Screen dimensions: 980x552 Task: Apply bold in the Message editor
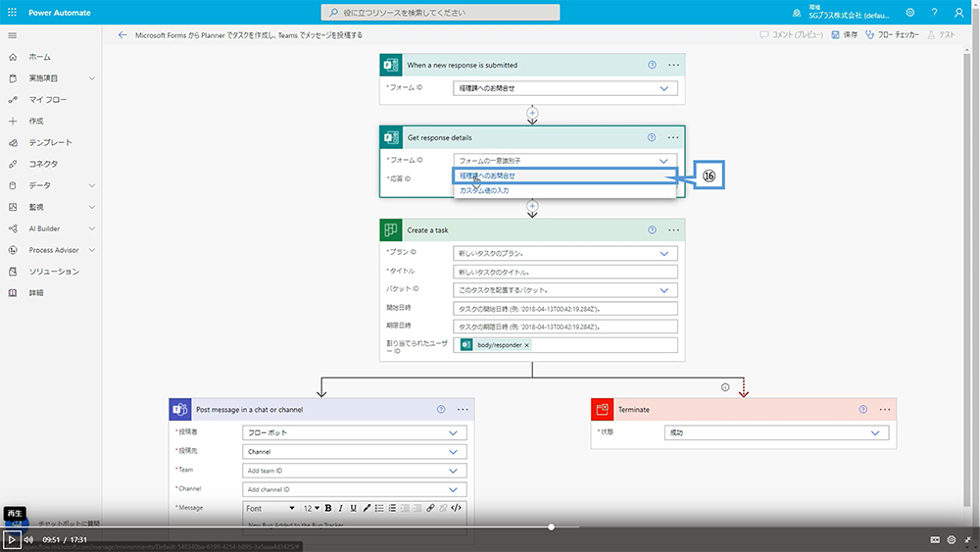click(328, 508)
